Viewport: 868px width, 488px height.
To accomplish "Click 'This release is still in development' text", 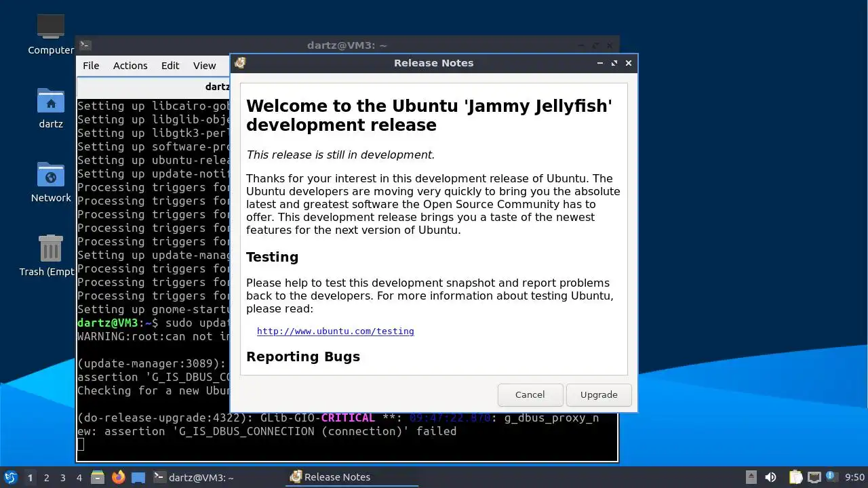I will pyautogui.click(x=340, y=155).
